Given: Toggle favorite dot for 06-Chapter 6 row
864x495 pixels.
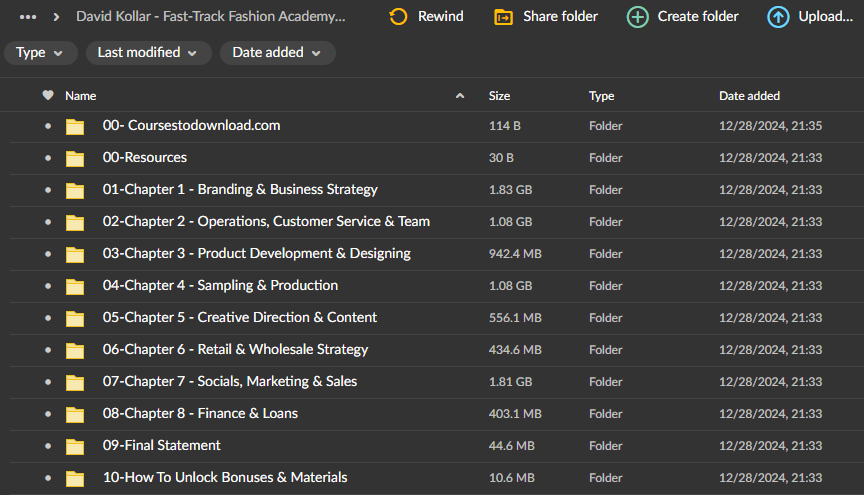Looking at the screenshot, I should click(x=48, y=350).
